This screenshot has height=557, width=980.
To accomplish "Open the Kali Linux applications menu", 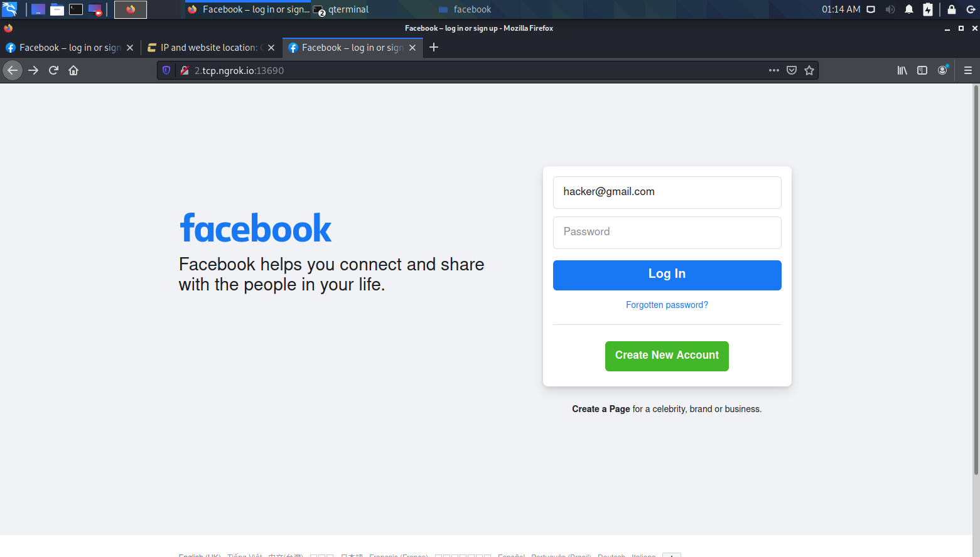I will coord(9,9).
